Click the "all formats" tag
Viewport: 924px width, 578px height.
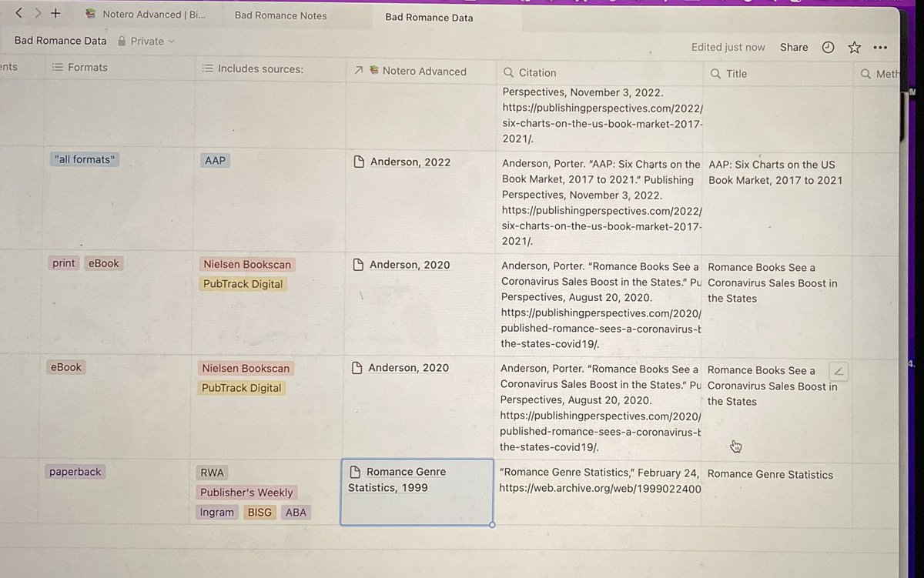[85, 159]
